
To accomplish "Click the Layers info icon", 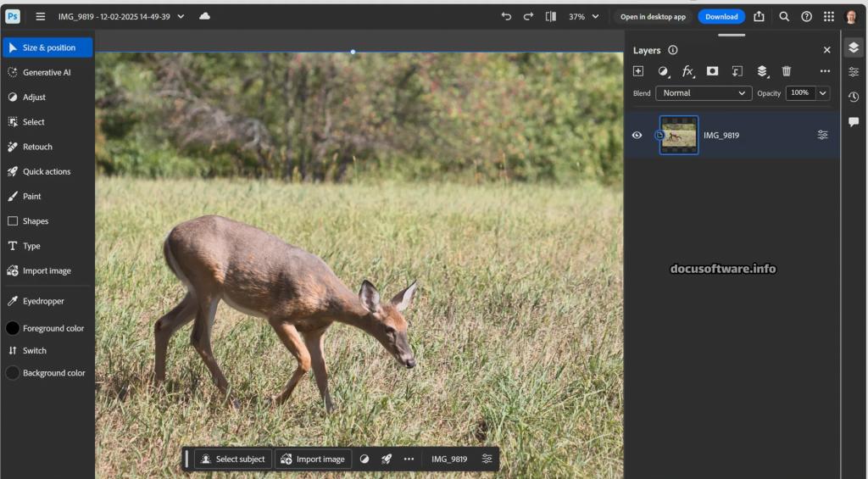I will (672, 50).
